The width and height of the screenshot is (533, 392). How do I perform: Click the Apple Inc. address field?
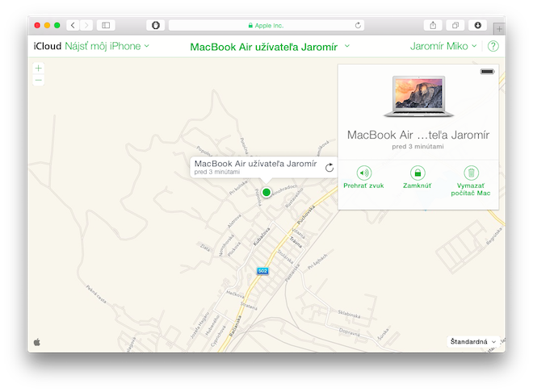[x=266, y=26]
